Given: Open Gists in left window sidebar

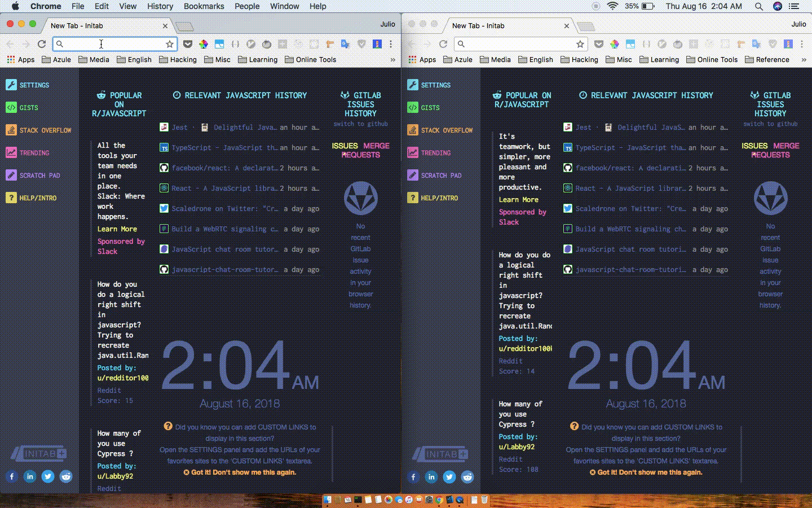Looking at the screenshot, I should point(22,108).
